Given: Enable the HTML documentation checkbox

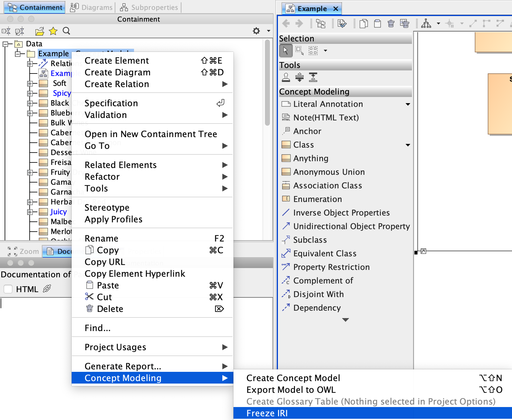Looking at the screenshot, I should pyautogui.click(x=8, y=289).
